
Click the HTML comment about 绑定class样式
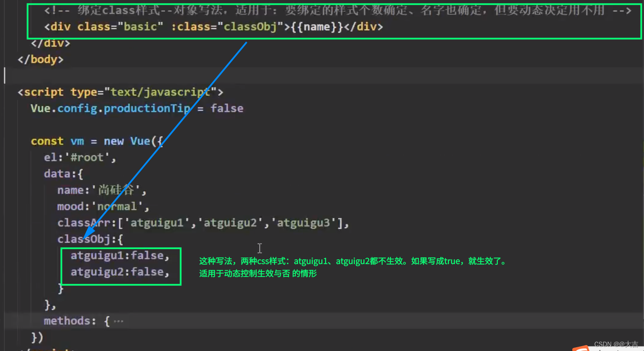(338, 10)
